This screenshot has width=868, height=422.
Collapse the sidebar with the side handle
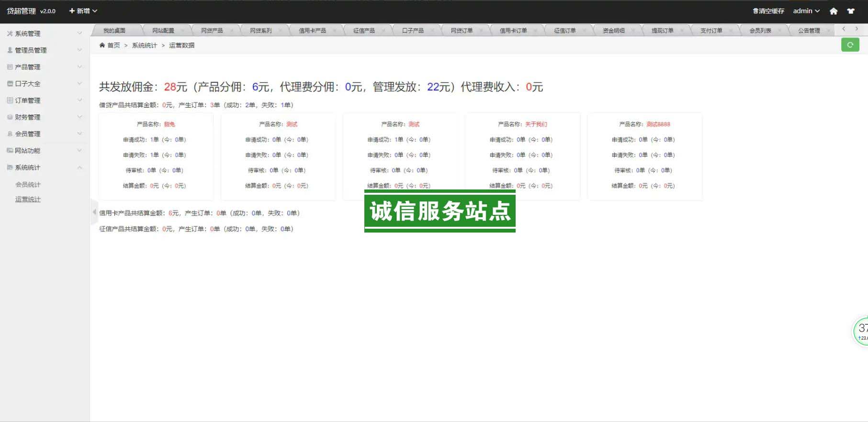coord(94,212)
